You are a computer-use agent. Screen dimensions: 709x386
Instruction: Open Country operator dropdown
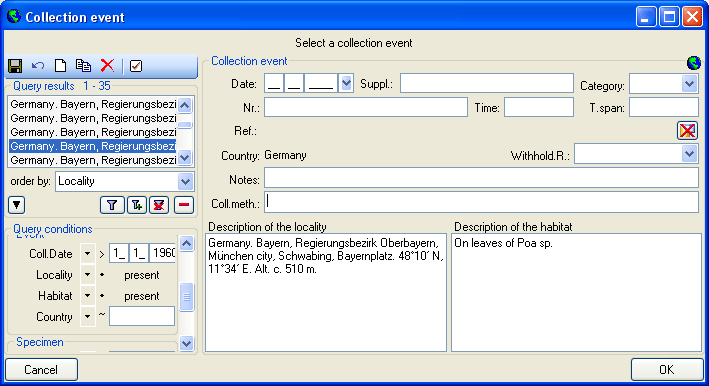tap(87, 317)
